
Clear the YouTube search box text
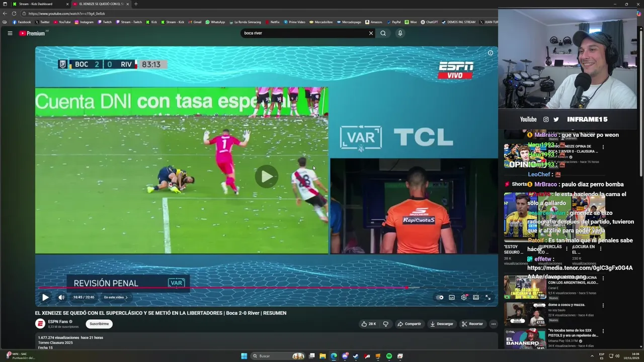tap(371, 33)
